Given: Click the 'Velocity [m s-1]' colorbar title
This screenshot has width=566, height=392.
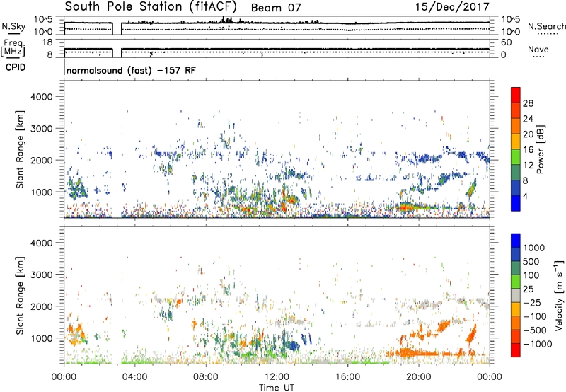Looking at the screenshot, I should pos(559,295).
